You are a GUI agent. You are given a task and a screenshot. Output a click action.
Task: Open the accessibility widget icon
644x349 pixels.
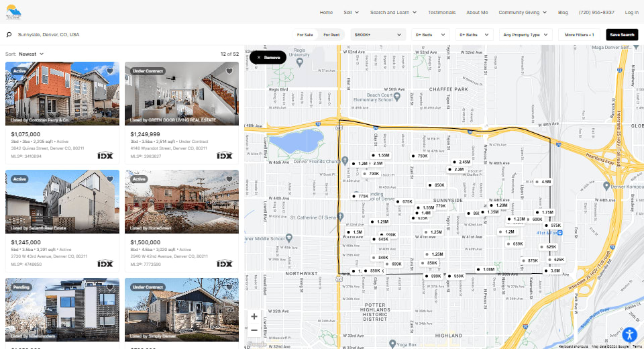click(x=629, y=334)
